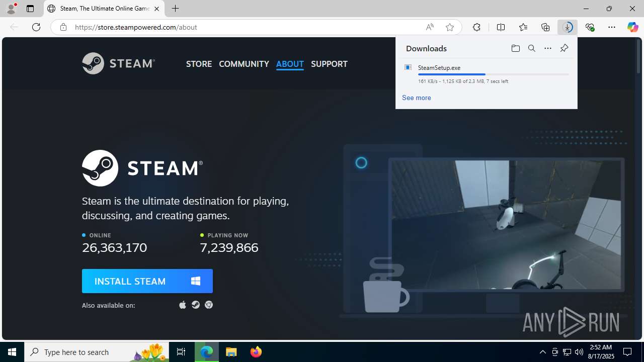Click the taskbar search box
Image resolution: width=644 pixels, height=362 pixels.
pyautogui.click(x=97, y=352)
